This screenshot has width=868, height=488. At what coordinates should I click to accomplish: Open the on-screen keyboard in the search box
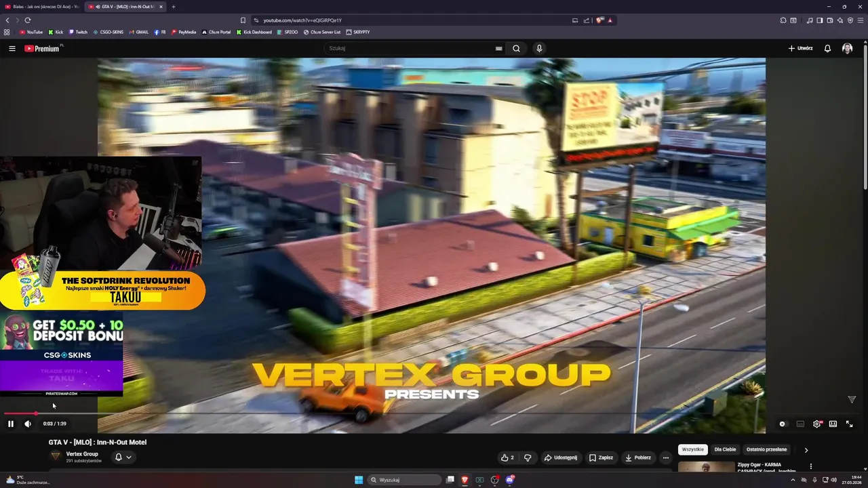point(498,48)
